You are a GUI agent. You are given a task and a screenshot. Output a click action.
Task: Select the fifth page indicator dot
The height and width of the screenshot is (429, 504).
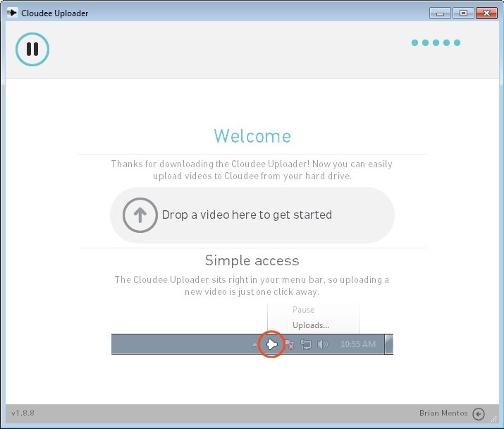point(457,43)
